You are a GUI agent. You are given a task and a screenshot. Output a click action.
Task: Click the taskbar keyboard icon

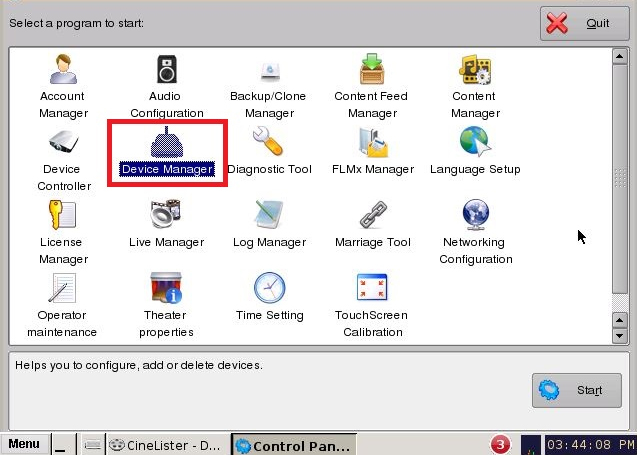pyautogui.click(x=92, y=445)
